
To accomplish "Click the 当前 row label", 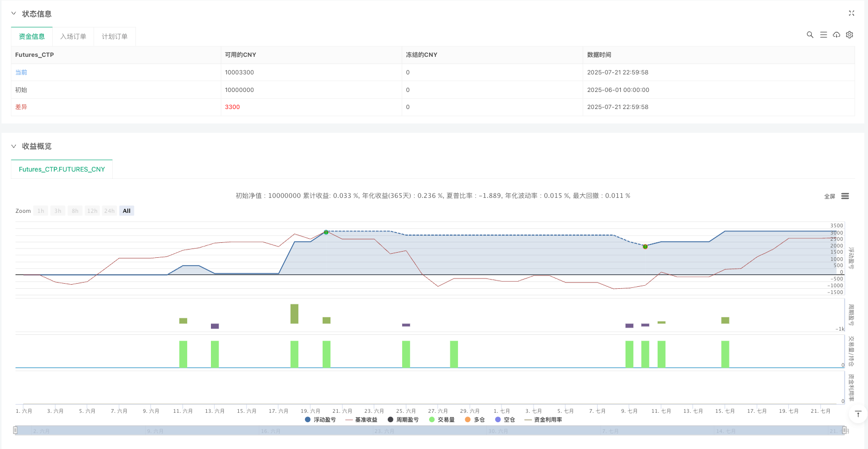I will coord(21,72).
